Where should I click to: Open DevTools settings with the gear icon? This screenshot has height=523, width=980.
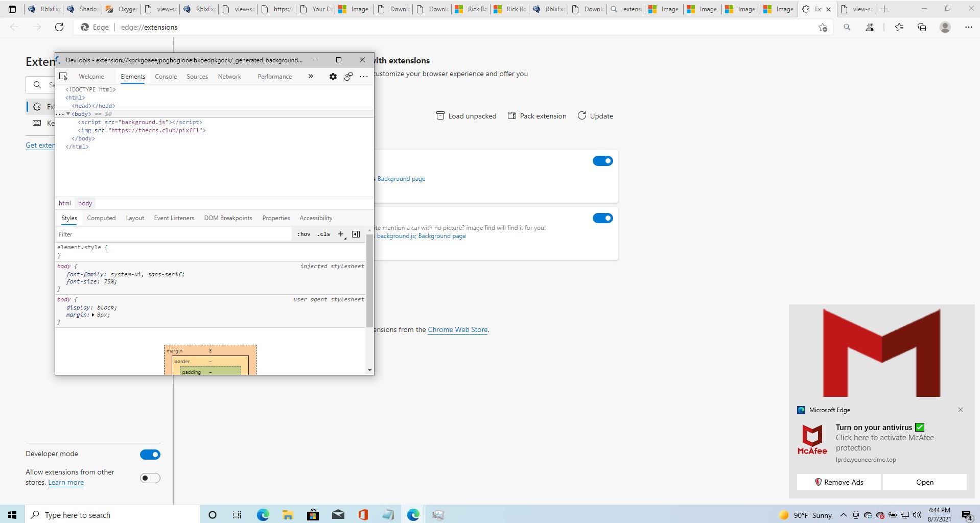pos(333,76)
